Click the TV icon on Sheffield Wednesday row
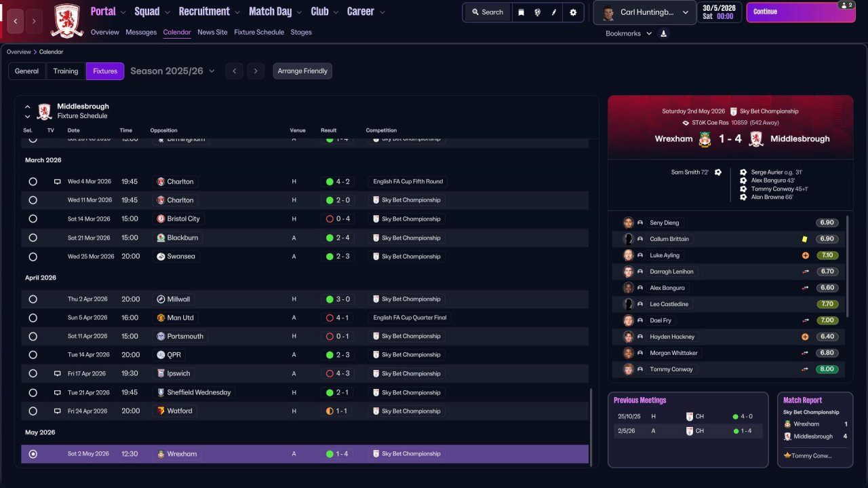868x488 pixels. click(x=58, y=392)
